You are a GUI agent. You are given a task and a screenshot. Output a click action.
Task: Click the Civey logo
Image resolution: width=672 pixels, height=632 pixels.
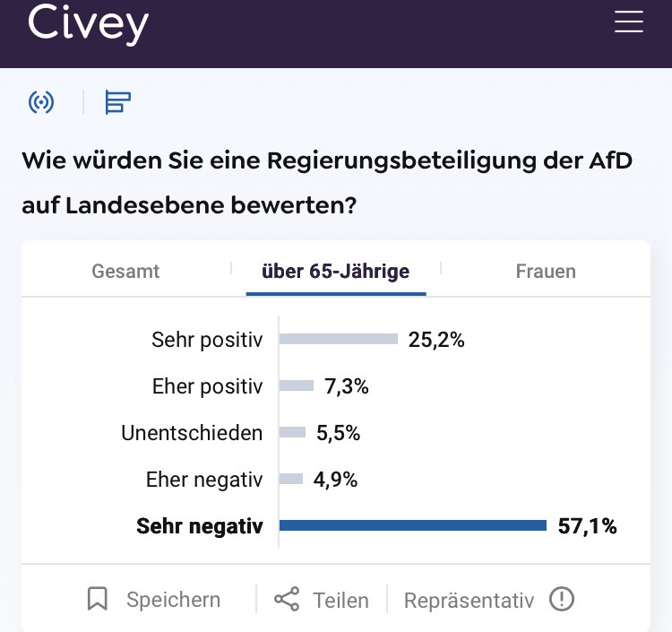coord(88,23)
